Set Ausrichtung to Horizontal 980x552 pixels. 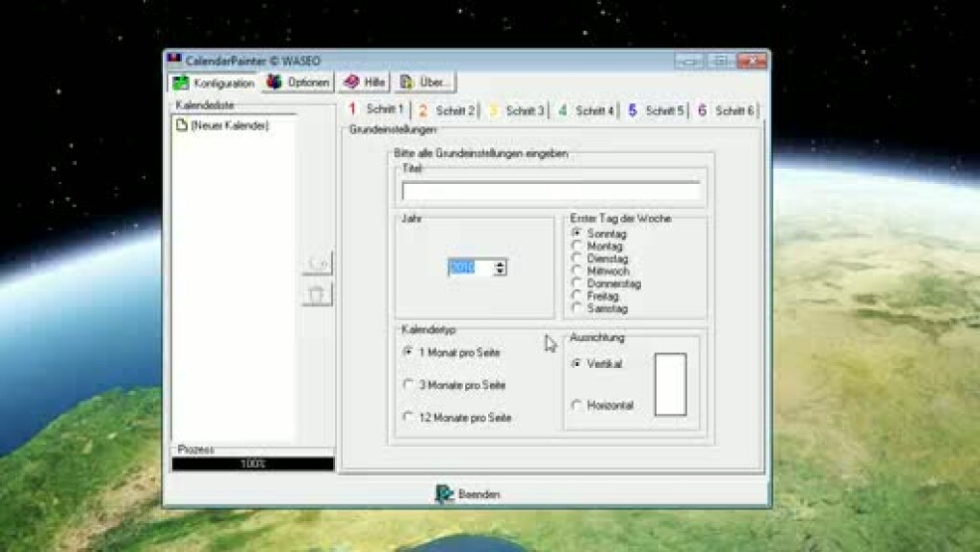pyautogui.click(x=578, y=406)
